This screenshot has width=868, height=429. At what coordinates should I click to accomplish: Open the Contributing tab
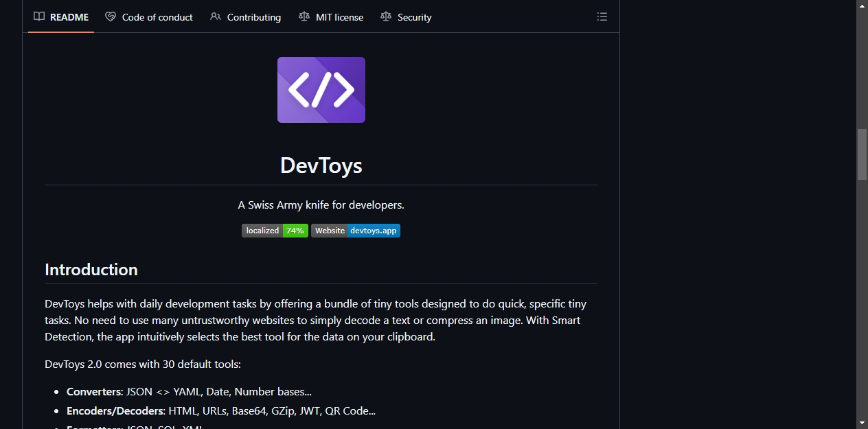[x=246, y=17]
